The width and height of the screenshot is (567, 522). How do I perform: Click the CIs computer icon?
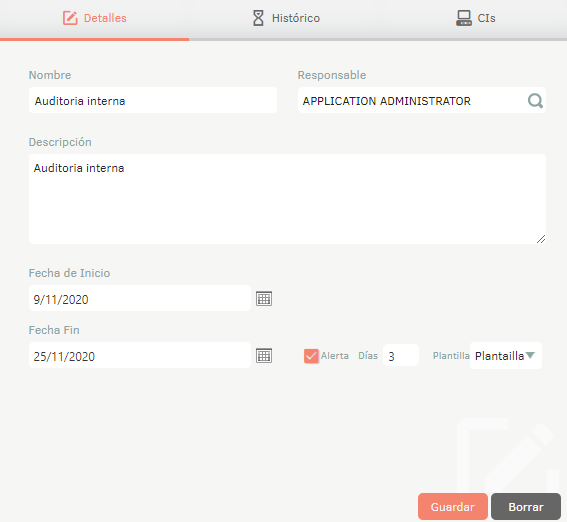click(464, 18)
